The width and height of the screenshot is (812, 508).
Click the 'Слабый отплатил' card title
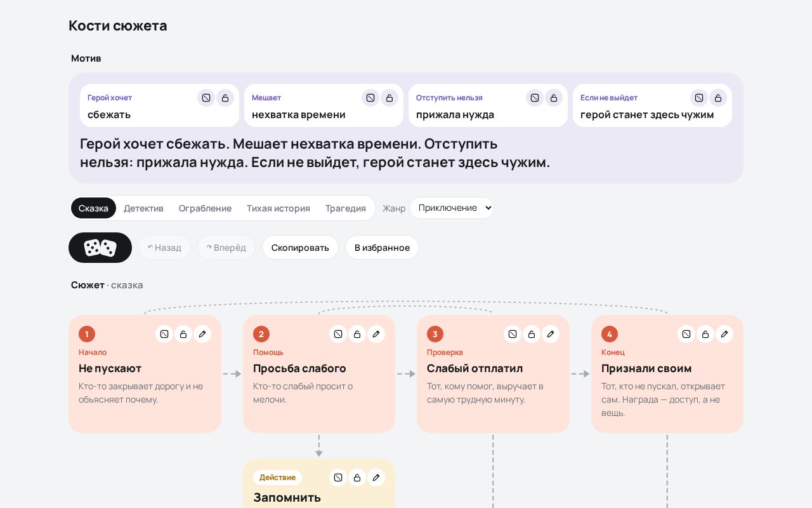(x=475, y=368)
